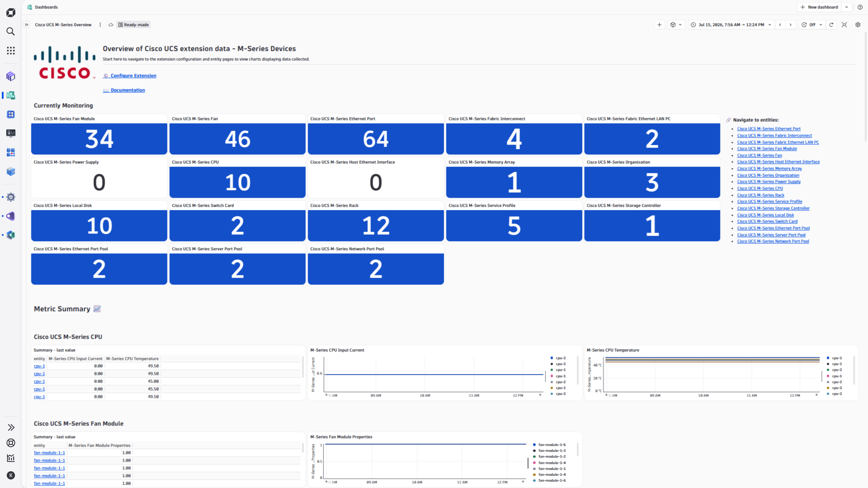
Task: Open the Documentation link
Action: coord(124,90)
